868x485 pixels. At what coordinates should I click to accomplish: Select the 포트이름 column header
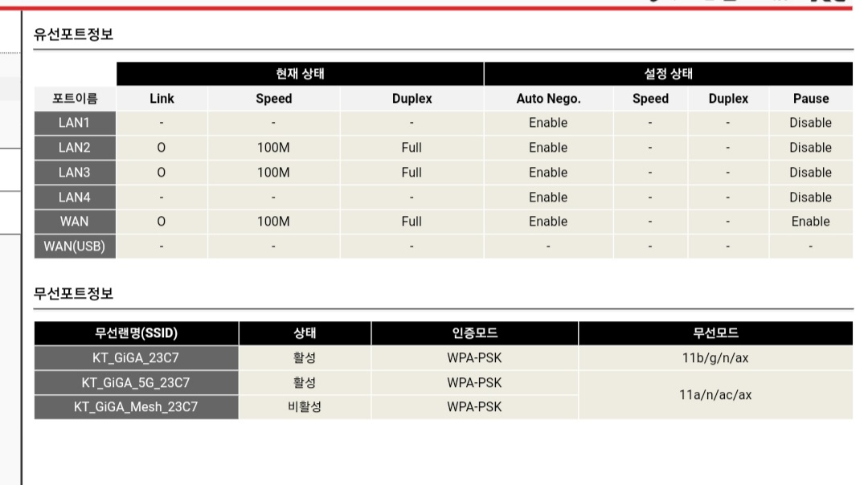point(75,99)
